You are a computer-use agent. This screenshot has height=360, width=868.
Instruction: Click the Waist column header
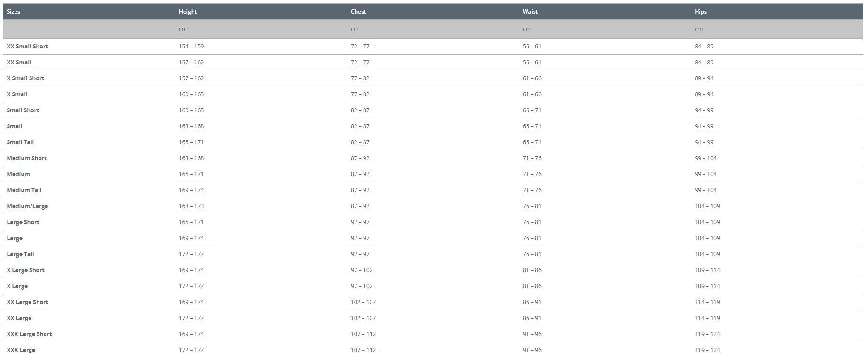tap(530, 12)
